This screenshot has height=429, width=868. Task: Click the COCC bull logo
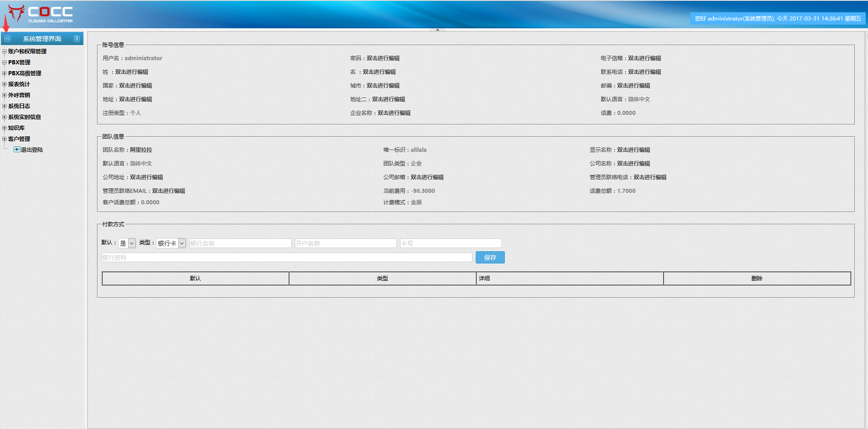16,13
